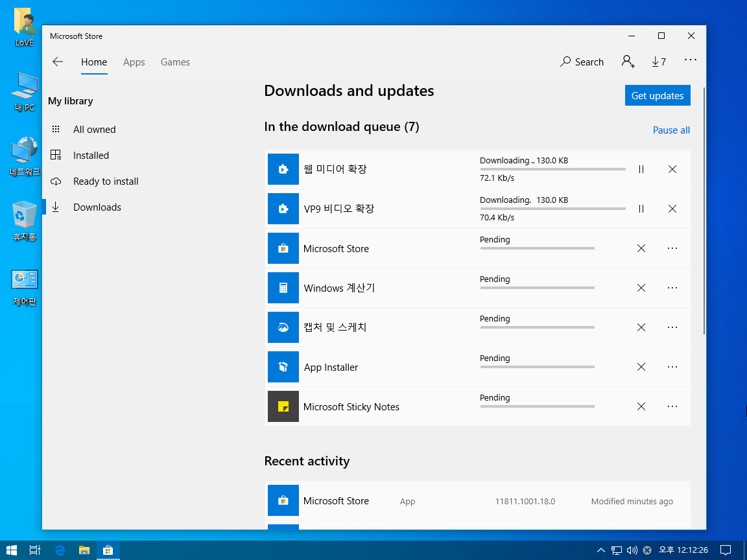Open the Store's top-right more options menu
Screen dimensions: 747x560
pyautogui.click(x=691, y=60)
